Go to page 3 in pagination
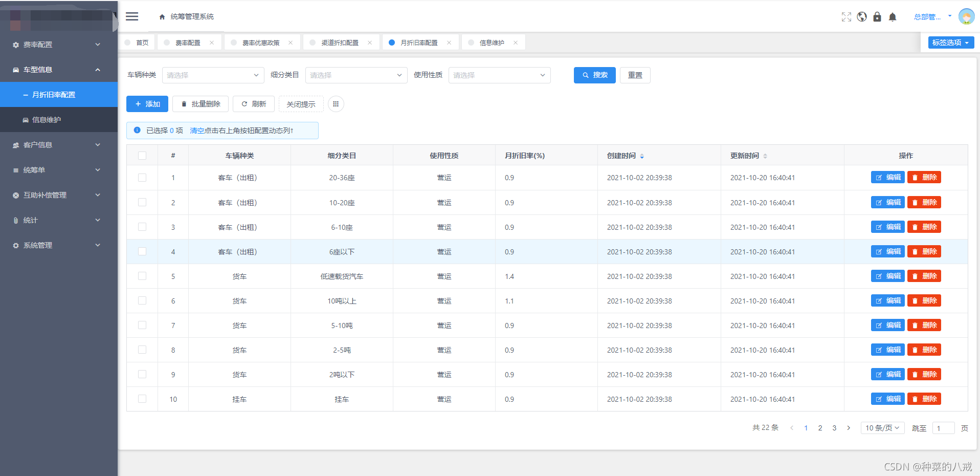 834,428
